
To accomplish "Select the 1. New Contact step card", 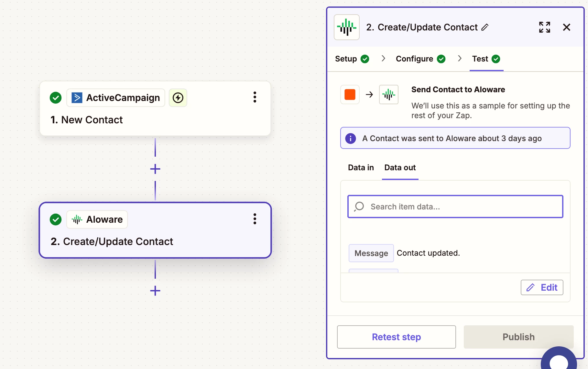I will (x=155, y=108).
